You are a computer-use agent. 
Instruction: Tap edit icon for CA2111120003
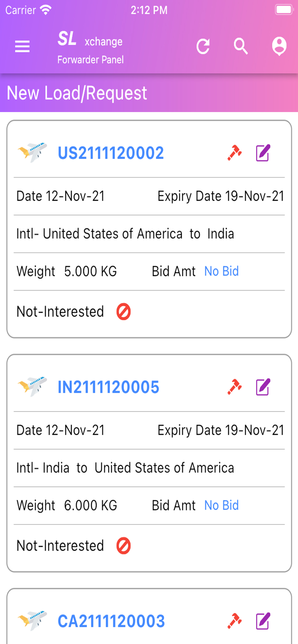[x=263, y=621]
